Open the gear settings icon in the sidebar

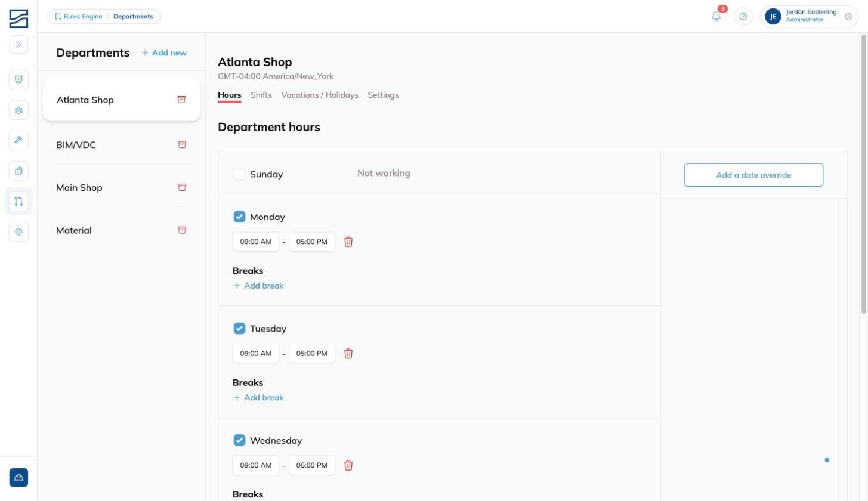[18, 232]
